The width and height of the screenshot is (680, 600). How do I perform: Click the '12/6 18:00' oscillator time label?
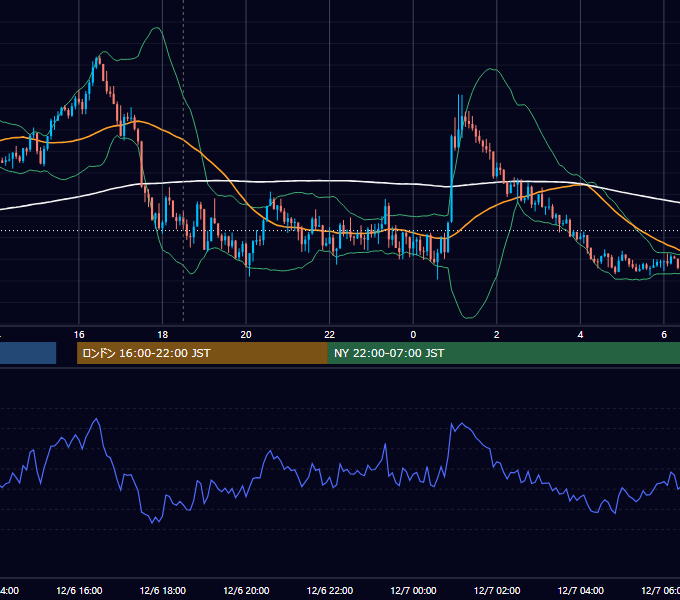point(163,590)
